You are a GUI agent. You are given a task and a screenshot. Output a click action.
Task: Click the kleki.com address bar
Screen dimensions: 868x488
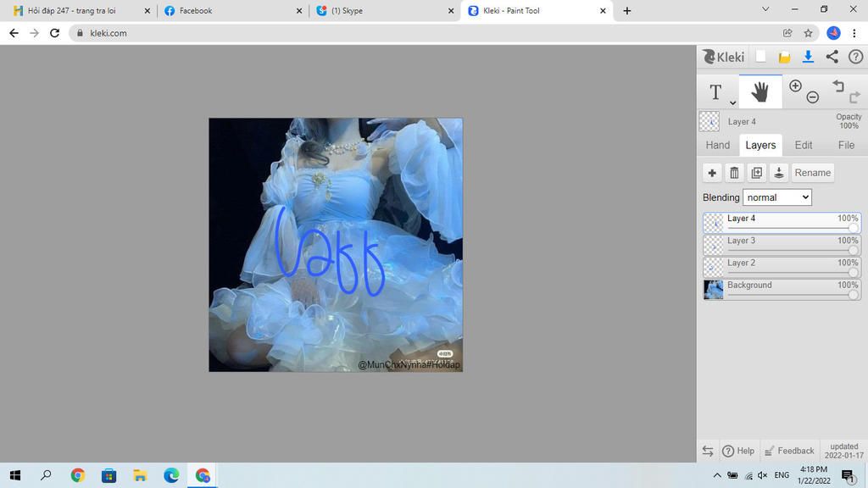pyautogui.click(x=426, y=33)
